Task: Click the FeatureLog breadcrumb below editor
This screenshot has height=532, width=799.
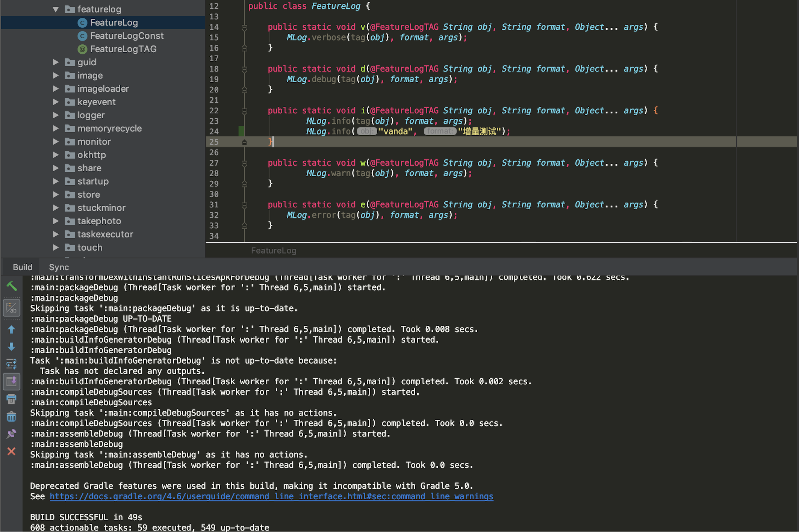Action: [274, 251]
